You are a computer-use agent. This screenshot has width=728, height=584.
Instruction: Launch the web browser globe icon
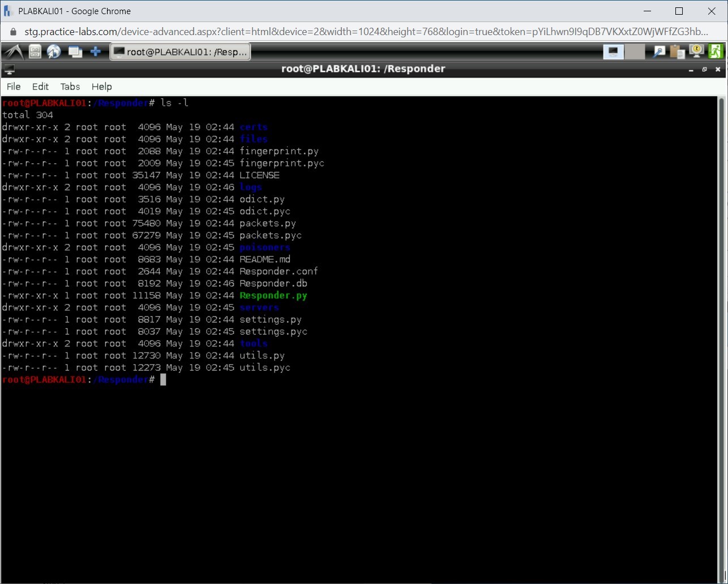tap(54, 51)
